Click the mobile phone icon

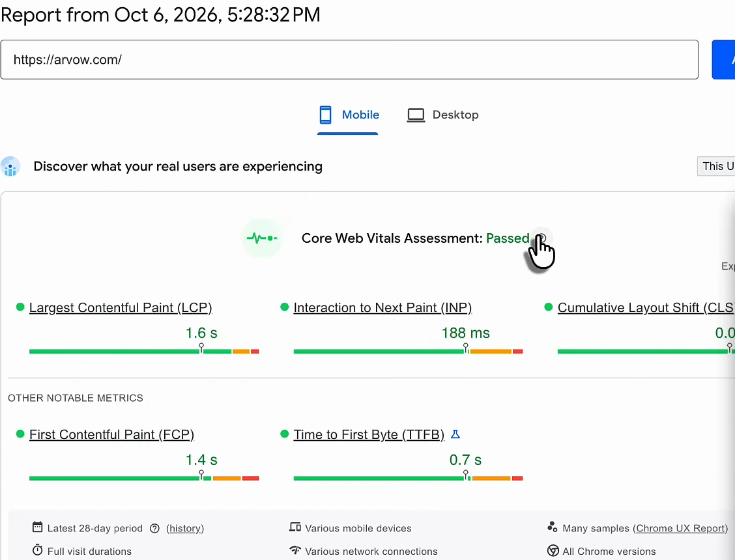[325, 115]
